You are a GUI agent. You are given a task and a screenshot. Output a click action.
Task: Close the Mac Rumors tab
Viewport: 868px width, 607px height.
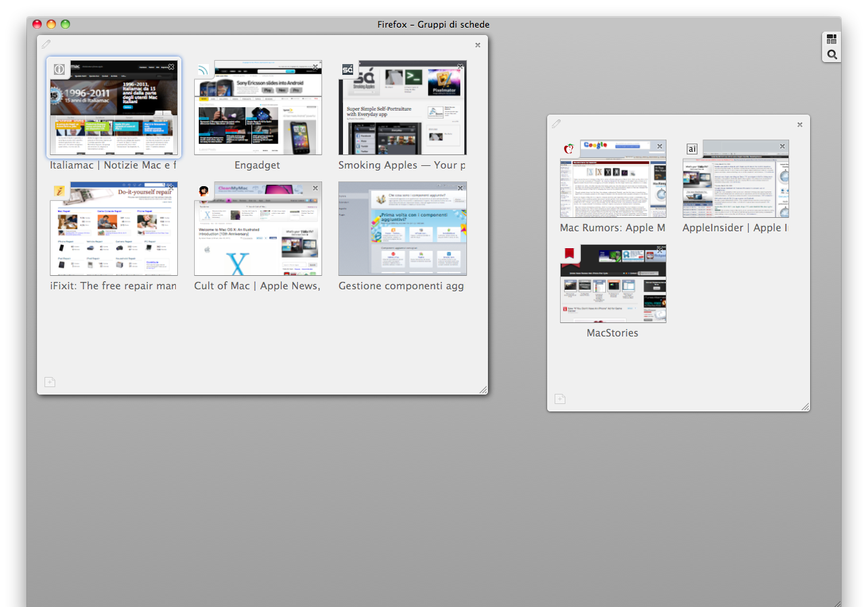pyautogui.click(x=660, y=146)
